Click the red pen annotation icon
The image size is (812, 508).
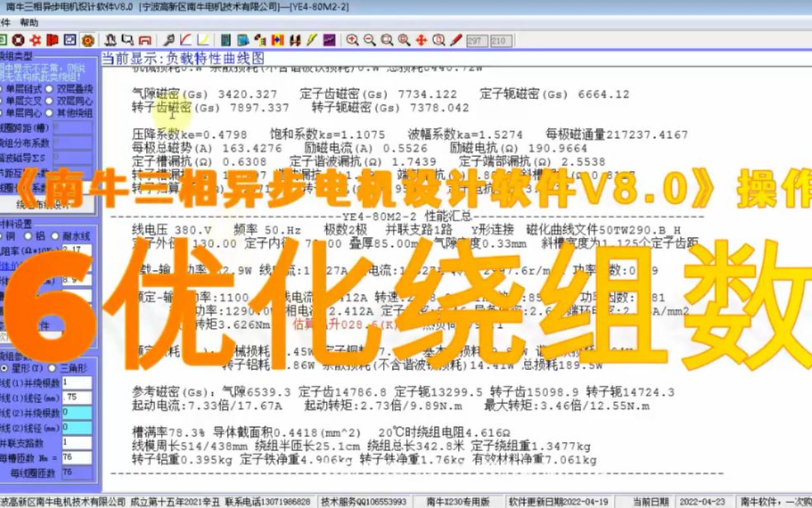(x=454, y=40)
